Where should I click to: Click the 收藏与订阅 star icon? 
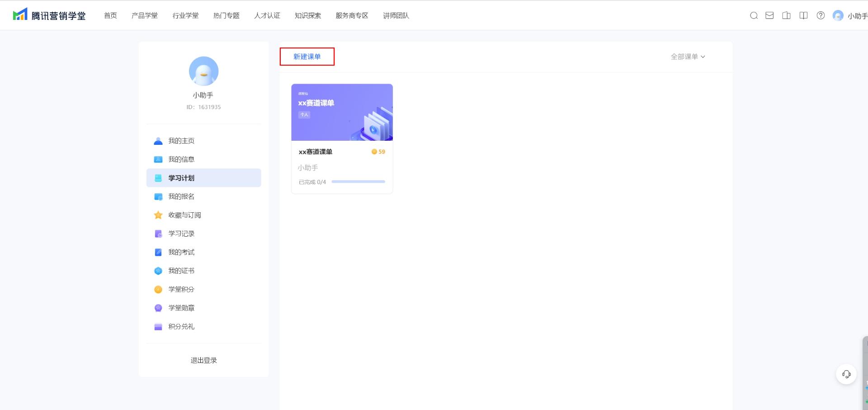pyautogui.click(x=158, y=215)
